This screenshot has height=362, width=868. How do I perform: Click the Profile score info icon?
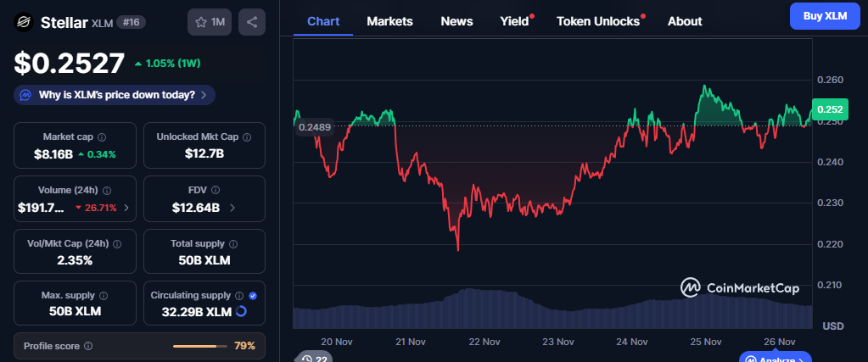pos(88,346)
